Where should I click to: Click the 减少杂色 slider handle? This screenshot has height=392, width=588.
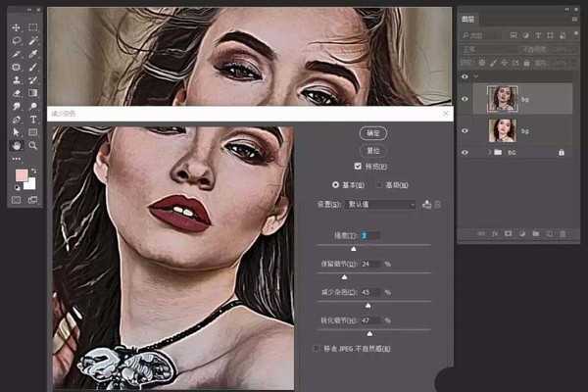[x=367, y=306]
